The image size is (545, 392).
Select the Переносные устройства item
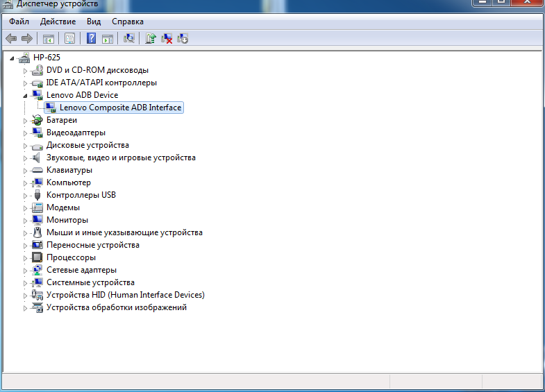pyautogui.click(x=92, y=245)
